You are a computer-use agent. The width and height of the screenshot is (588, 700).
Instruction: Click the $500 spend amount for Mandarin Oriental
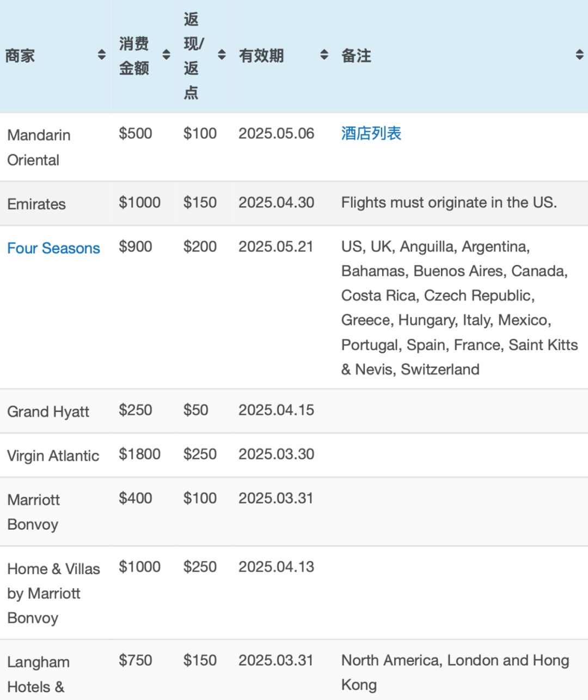136,133
